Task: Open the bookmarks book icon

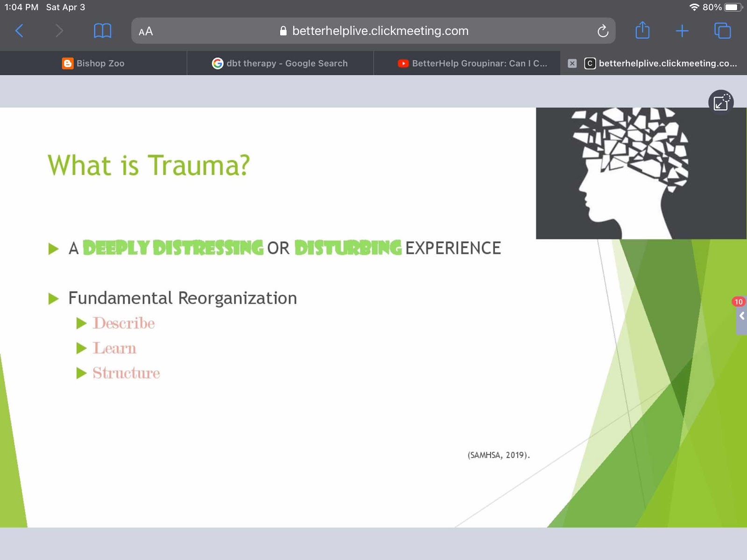Action: pyautogui.click(x=102, y=31)
